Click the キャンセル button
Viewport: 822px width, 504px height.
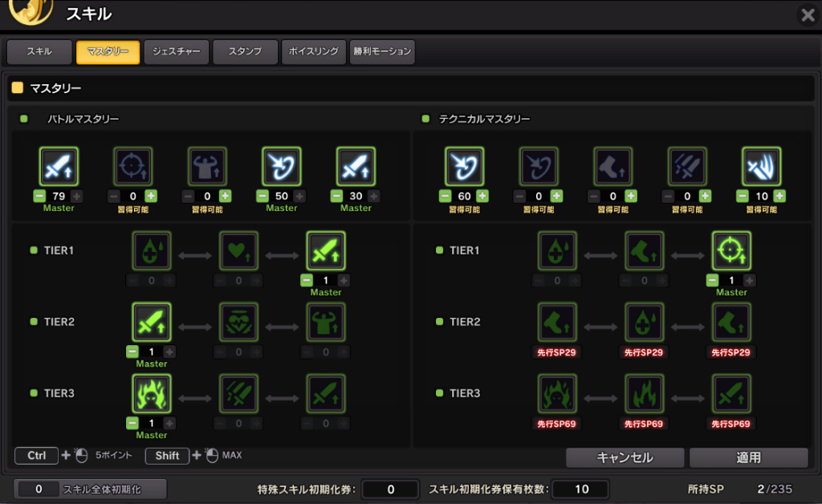click(x=625, y=457)
